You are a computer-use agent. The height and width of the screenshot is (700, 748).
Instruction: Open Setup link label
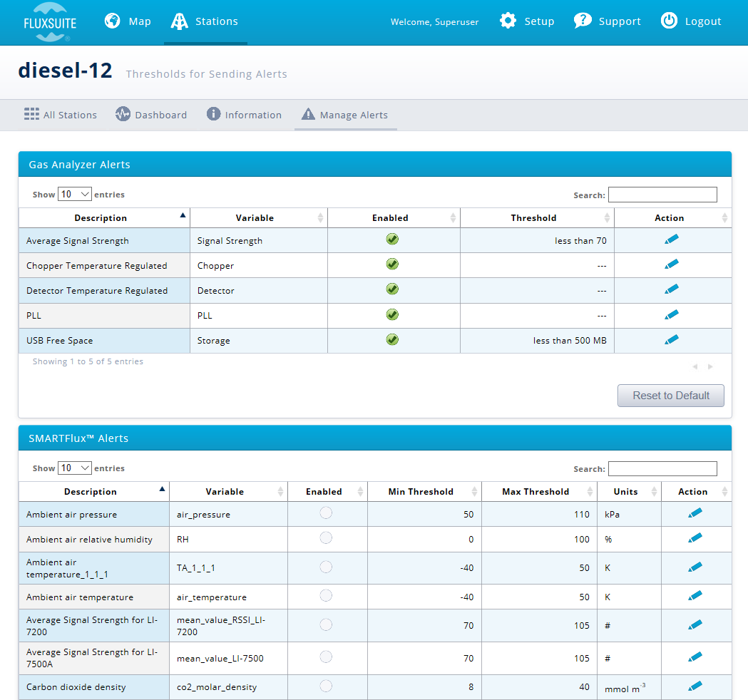pos(540,21)
